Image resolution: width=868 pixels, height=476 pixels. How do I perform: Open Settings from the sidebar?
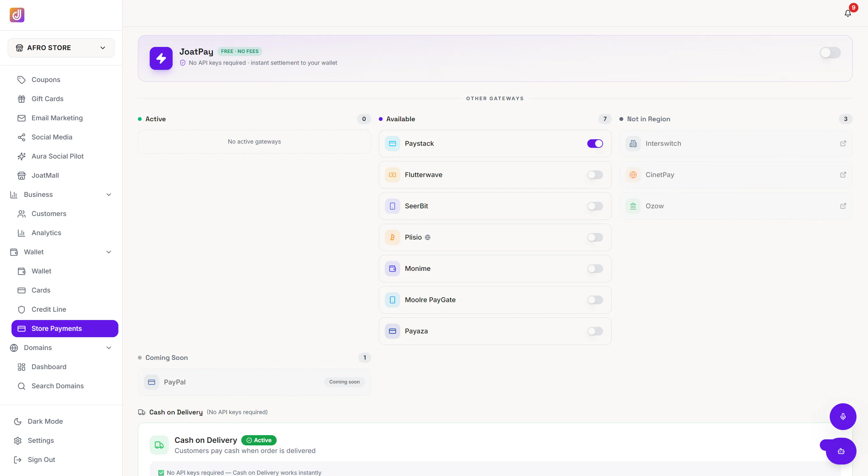tap(61, 441)
